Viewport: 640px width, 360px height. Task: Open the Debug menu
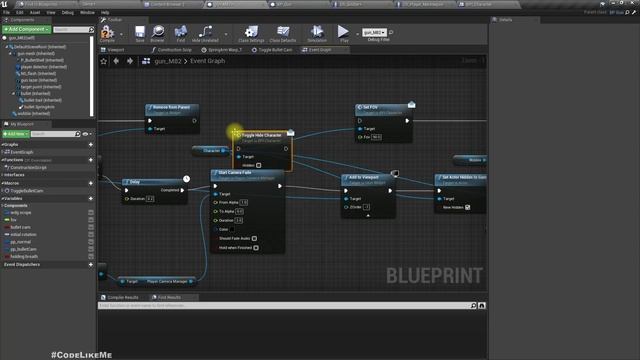[68, 13]
